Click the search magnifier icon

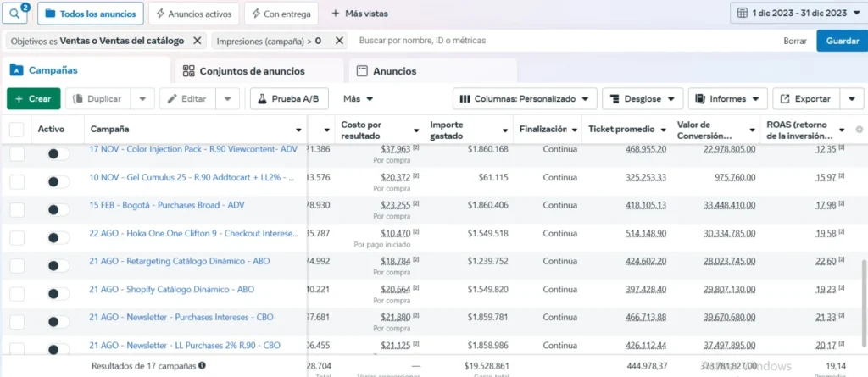[17, 14]
